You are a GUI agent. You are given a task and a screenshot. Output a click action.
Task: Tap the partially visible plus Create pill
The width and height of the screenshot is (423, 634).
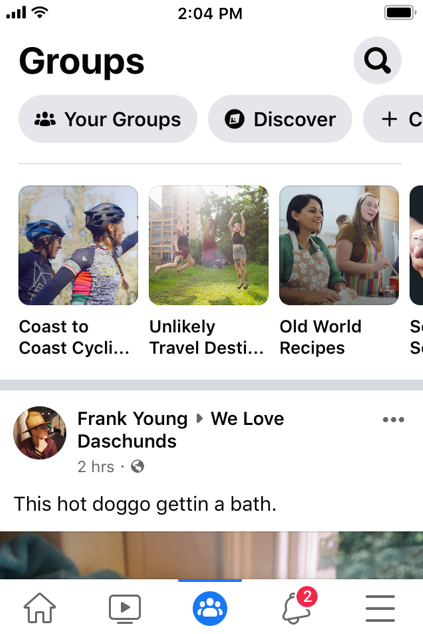coord(393,119)
